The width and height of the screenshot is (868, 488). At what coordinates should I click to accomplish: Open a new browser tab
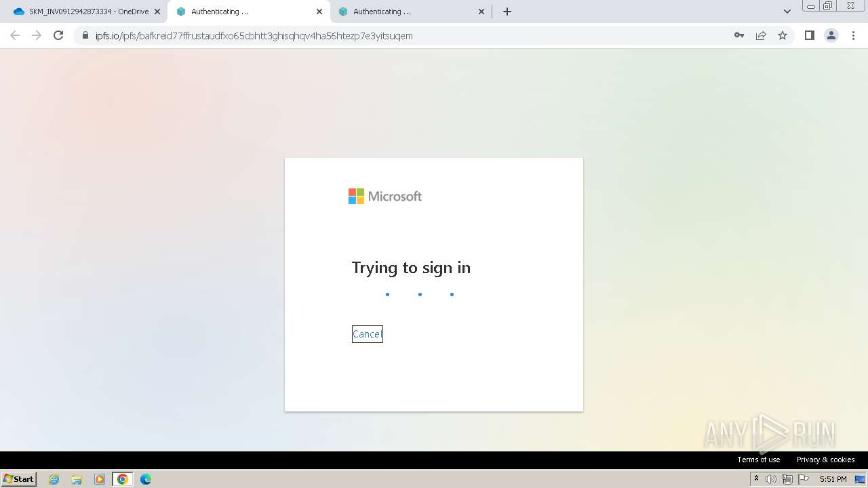click(507, 12)
